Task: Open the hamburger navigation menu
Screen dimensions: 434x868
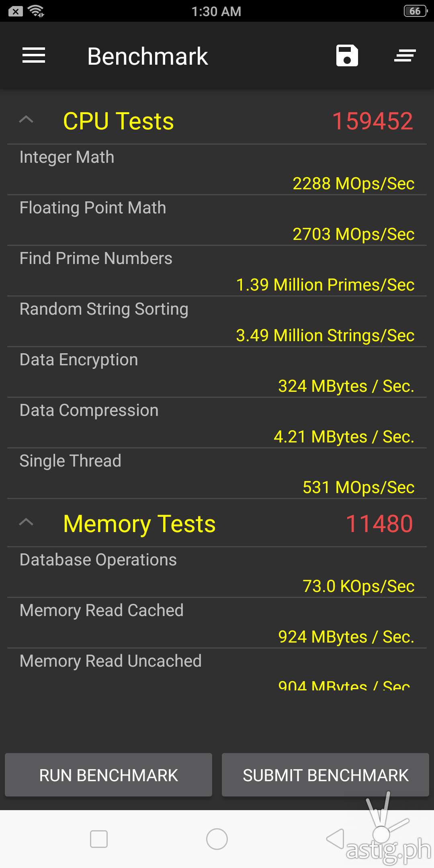Action: pos(34,55)
